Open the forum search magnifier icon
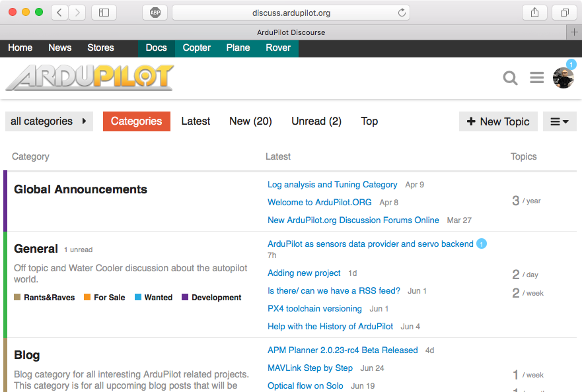 point(510,79)
